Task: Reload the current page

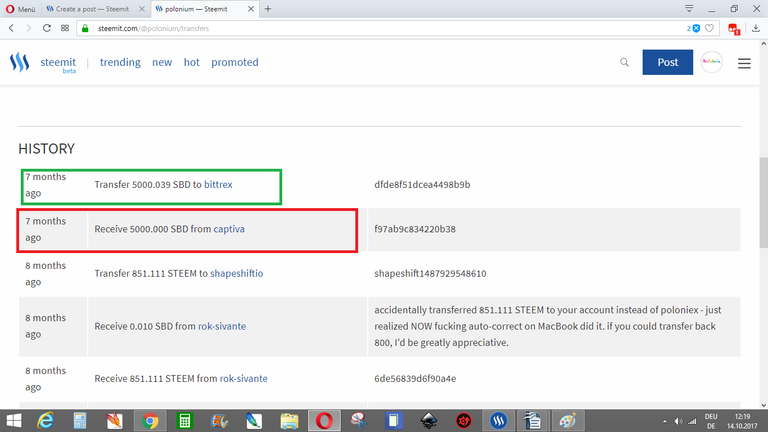Action: click(x=47, y=28)
